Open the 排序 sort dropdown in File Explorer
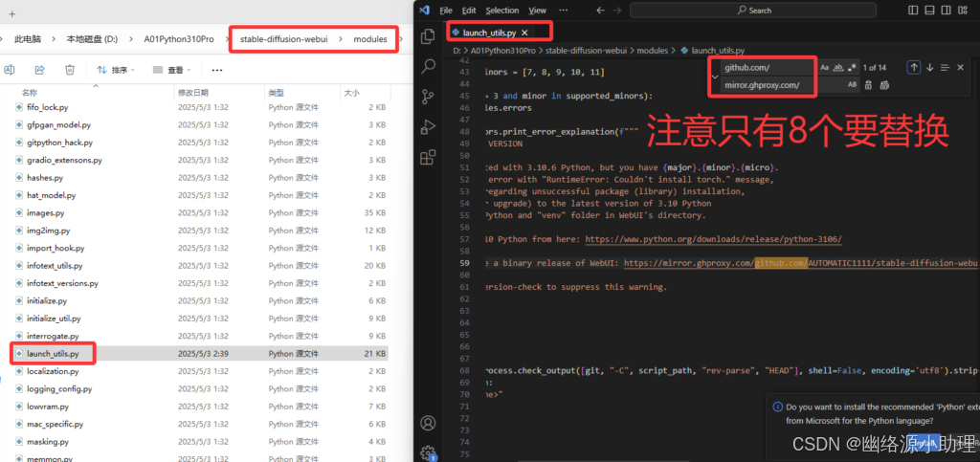 (116, 70)
